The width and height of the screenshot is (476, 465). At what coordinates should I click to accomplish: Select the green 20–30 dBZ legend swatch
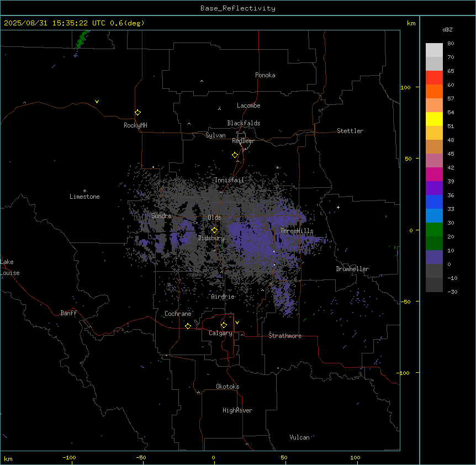pos(434,230)
